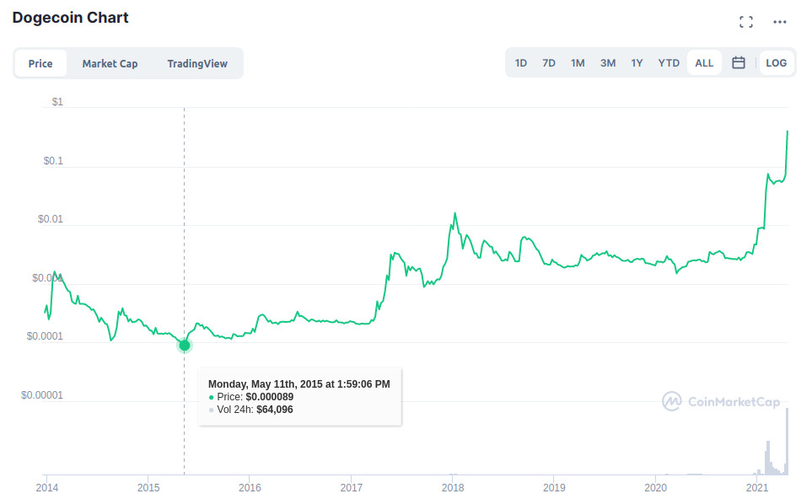Click the 2014 x-axis label

point(47,487)
